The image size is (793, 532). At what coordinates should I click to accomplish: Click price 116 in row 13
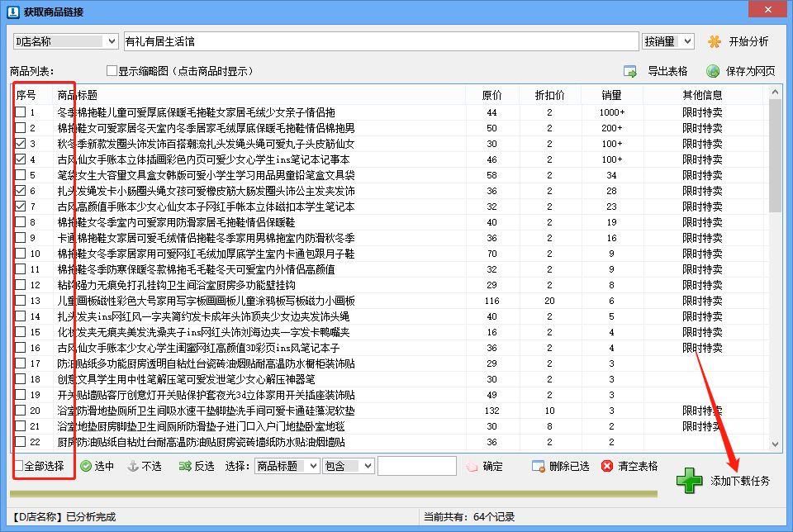[x=492, y=301]
